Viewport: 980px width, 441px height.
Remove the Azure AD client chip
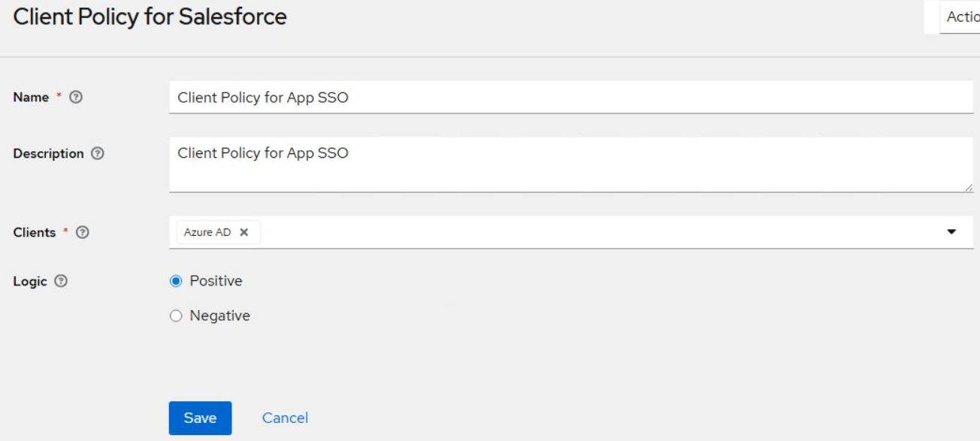[x=243, y=232]
